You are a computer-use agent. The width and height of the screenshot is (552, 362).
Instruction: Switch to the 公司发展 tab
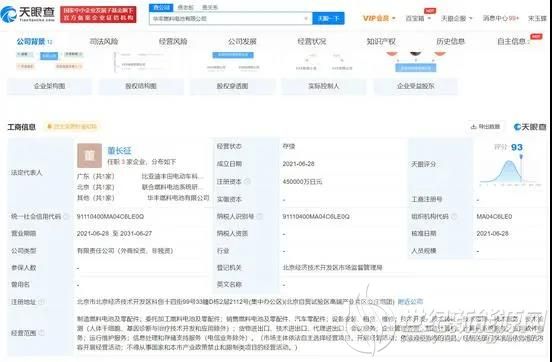[x=242, y=42]
